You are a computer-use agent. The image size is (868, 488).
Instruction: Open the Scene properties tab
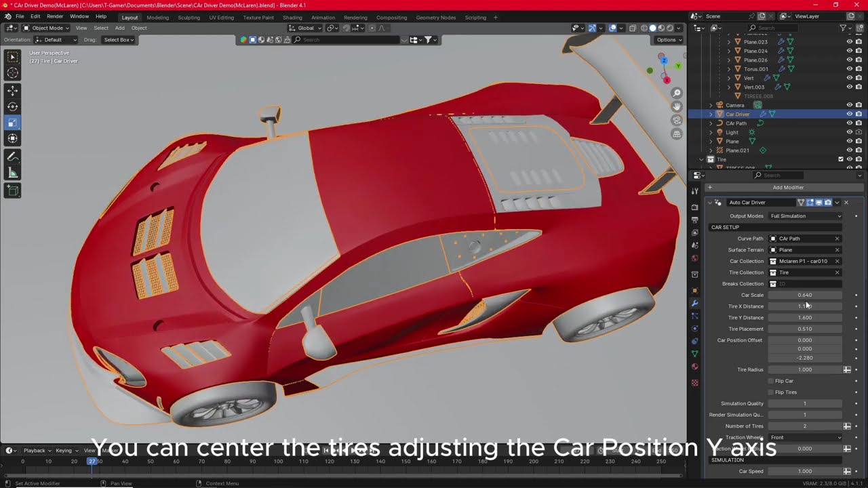point(694,245)
